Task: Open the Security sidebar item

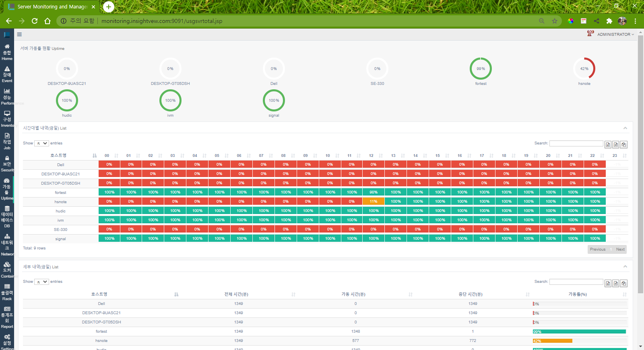Action: point(7,164)
